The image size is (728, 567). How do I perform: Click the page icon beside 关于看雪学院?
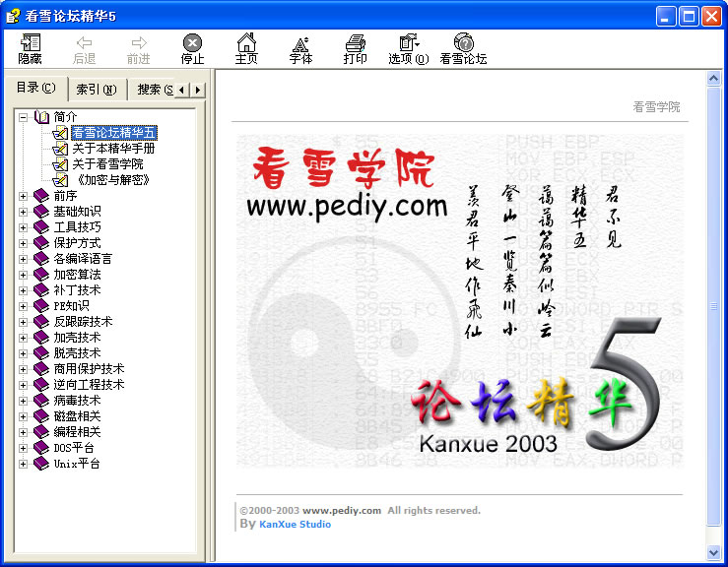60,164
